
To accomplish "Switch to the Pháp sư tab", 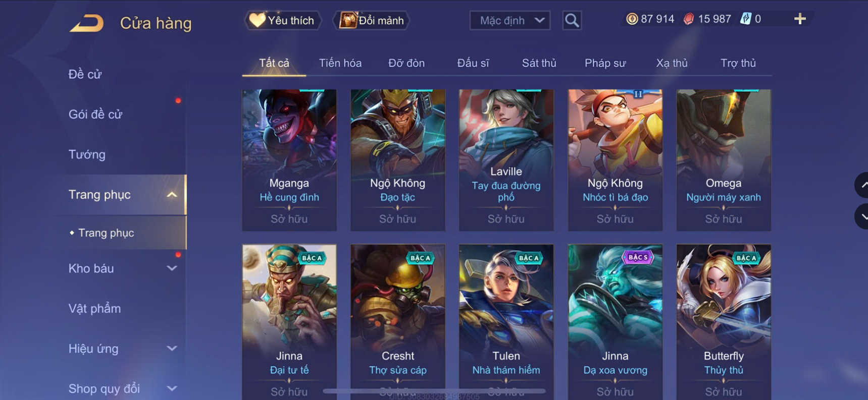I will pos(605,63).
